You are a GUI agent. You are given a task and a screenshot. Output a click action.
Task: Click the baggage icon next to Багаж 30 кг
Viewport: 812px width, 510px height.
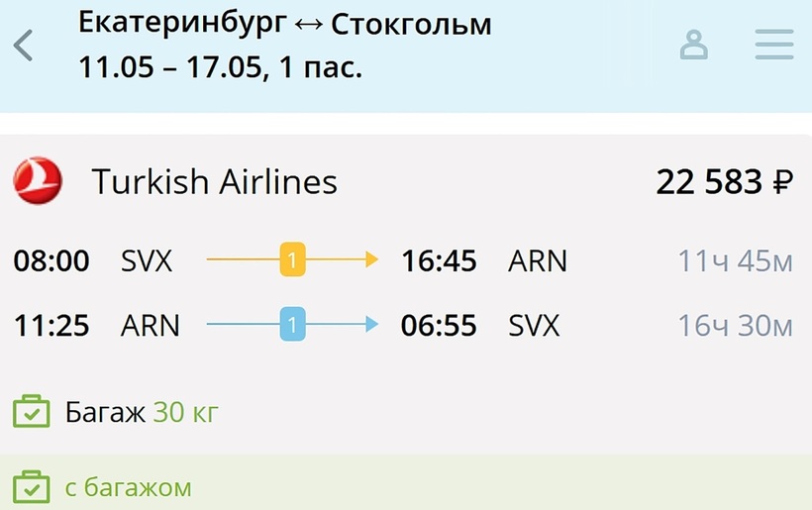pos(32,411)
